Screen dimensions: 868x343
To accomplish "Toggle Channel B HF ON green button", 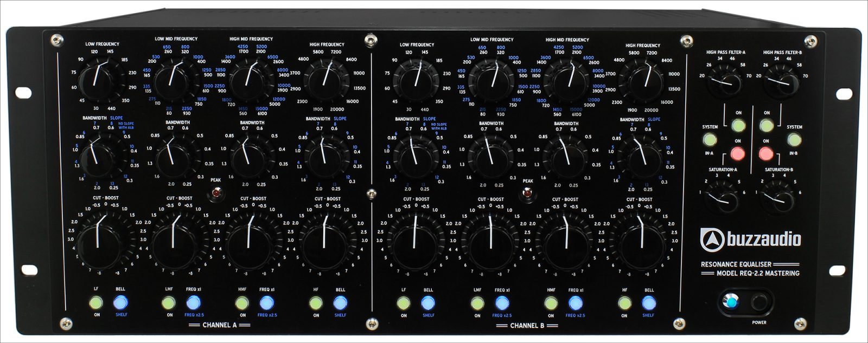I will 624,303.
